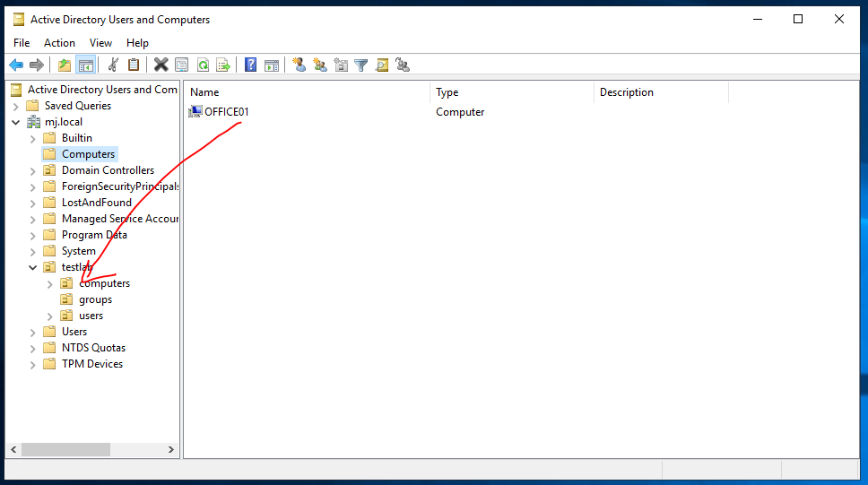Click the mj.local domain icon
The height and width of the screenshot is (485, 868).
34,122
